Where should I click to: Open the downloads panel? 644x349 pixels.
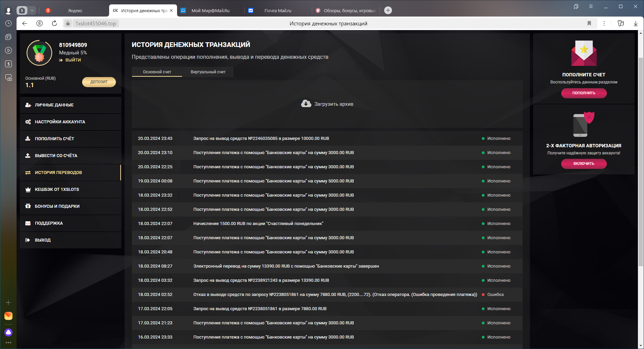tap(636, 23)
